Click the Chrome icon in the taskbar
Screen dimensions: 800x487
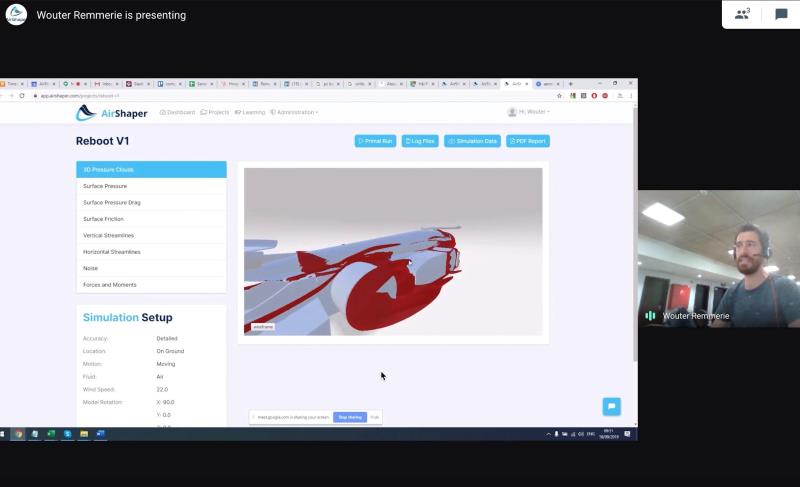[19, 434]
